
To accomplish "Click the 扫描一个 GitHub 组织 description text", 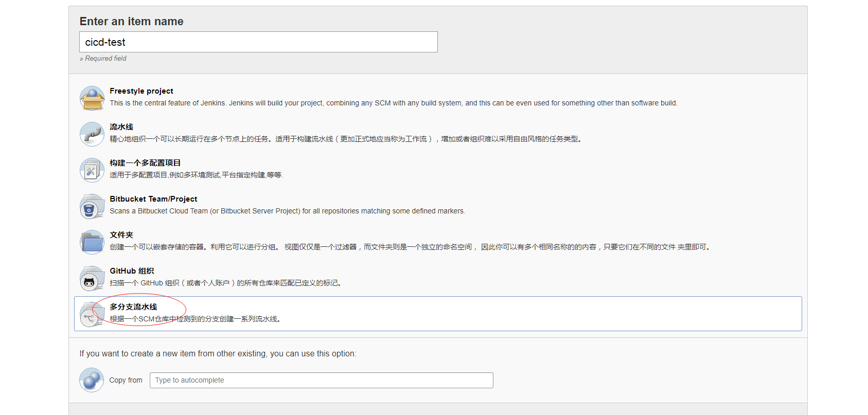I will point(227,283).
